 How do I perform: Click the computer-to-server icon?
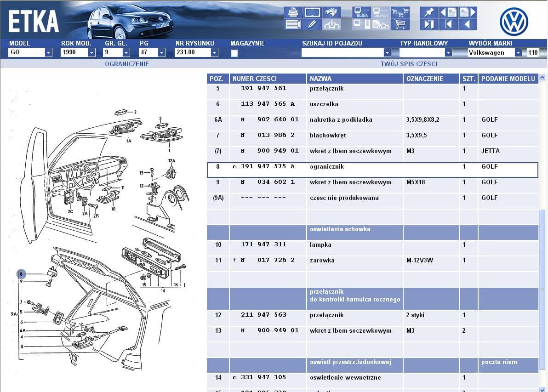coord(361,24)
